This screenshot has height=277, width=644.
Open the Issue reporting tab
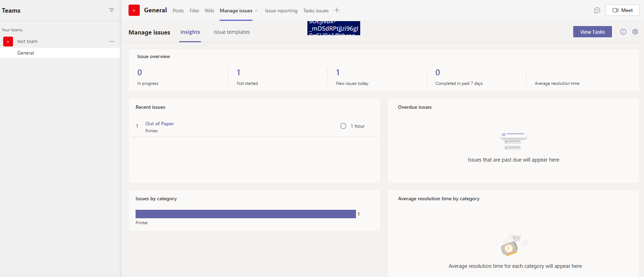coord(281,11)
